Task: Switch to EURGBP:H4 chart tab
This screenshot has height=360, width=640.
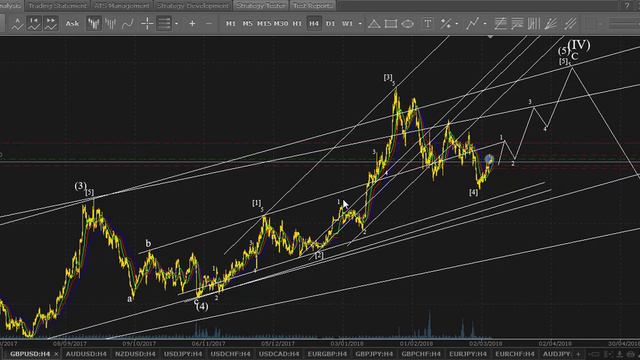Action: coord(327,354)
